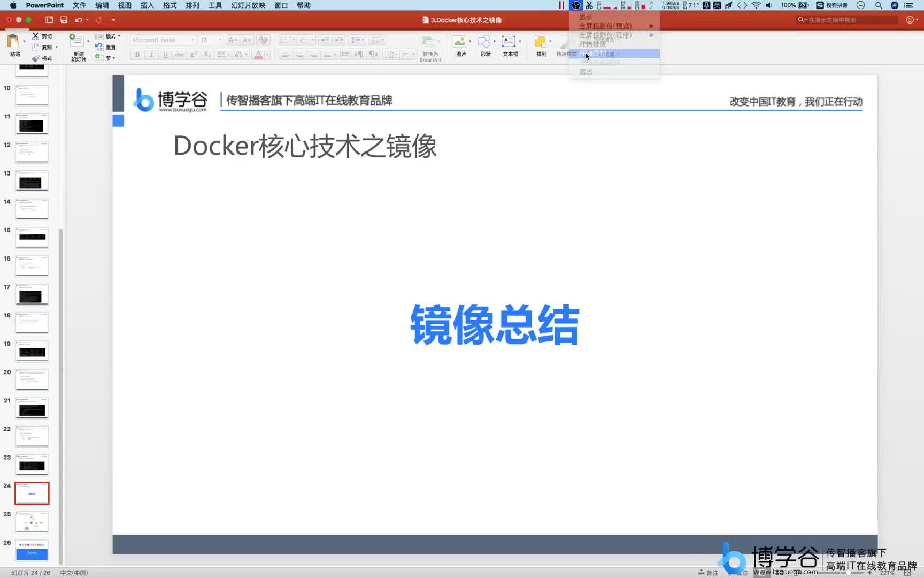Click the Paste clipboard icon

point(12,41)
